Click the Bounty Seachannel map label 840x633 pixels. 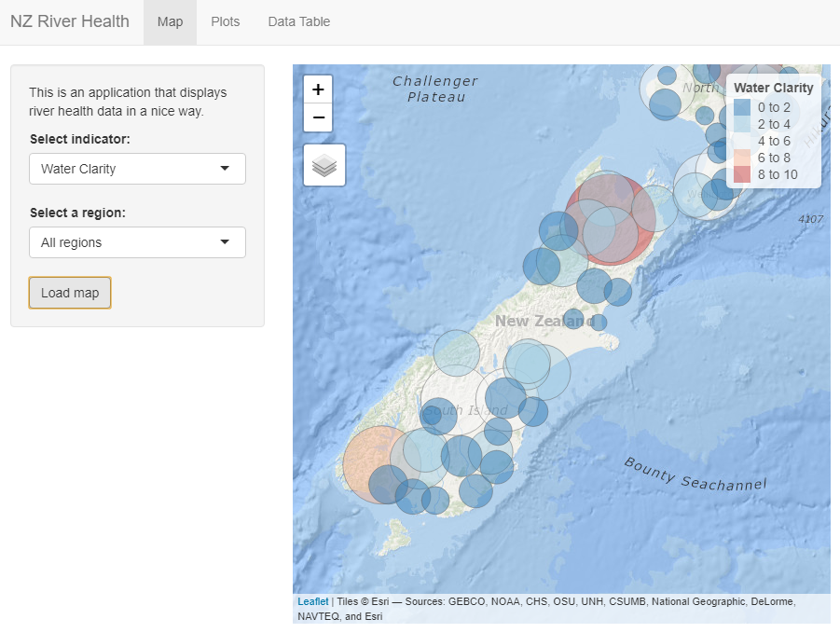tap(695, 475)
